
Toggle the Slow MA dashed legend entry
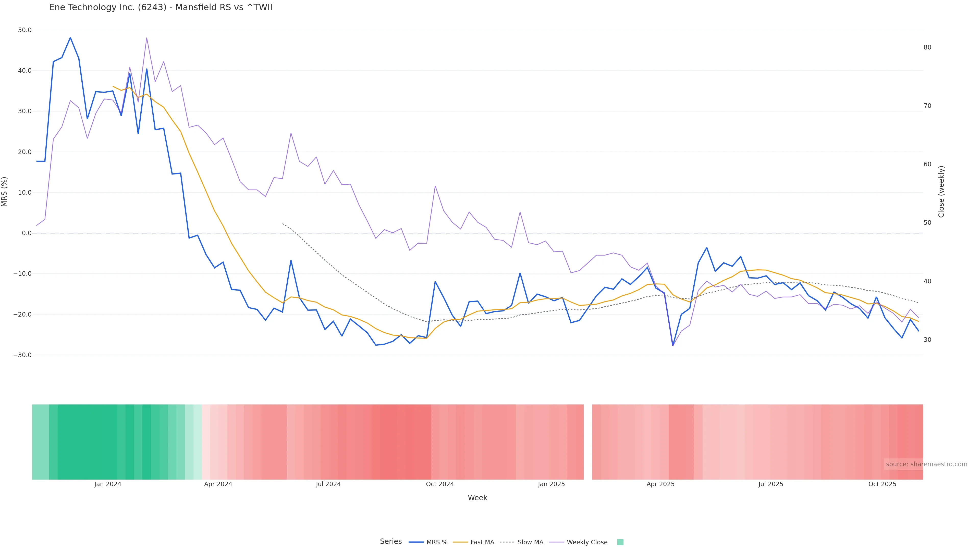(530, 542)
